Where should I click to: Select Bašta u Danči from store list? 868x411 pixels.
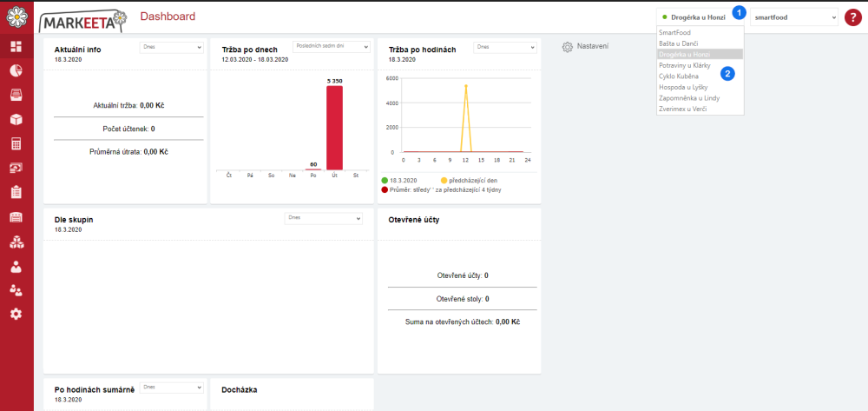click(x=700, y=43)
